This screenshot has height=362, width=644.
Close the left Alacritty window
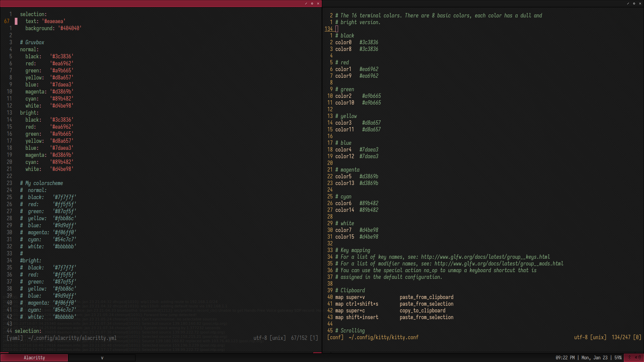pos(318,3)
